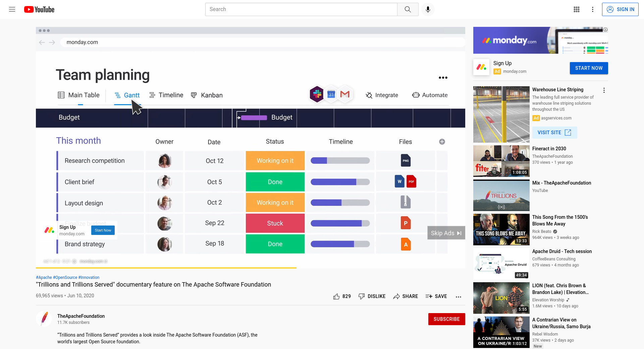
Task: Open the YouTube guide hamburger menu
Action: [12, 9]
